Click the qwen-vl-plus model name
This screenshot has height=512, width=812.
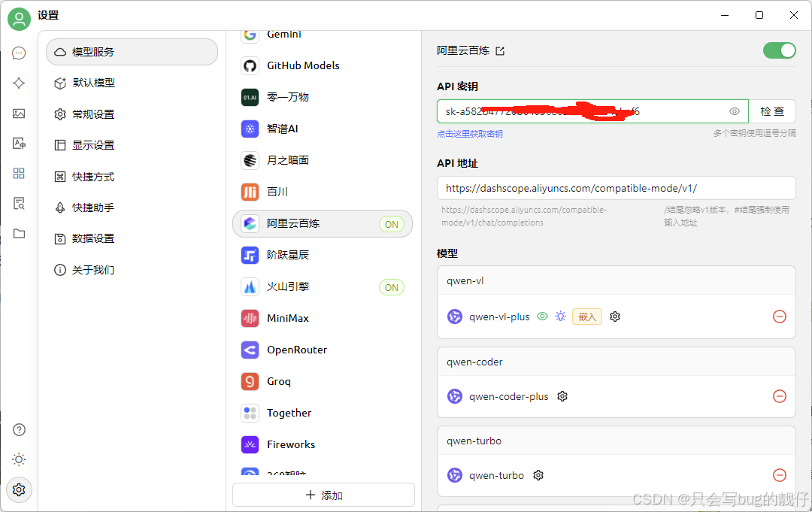[499, 317]
